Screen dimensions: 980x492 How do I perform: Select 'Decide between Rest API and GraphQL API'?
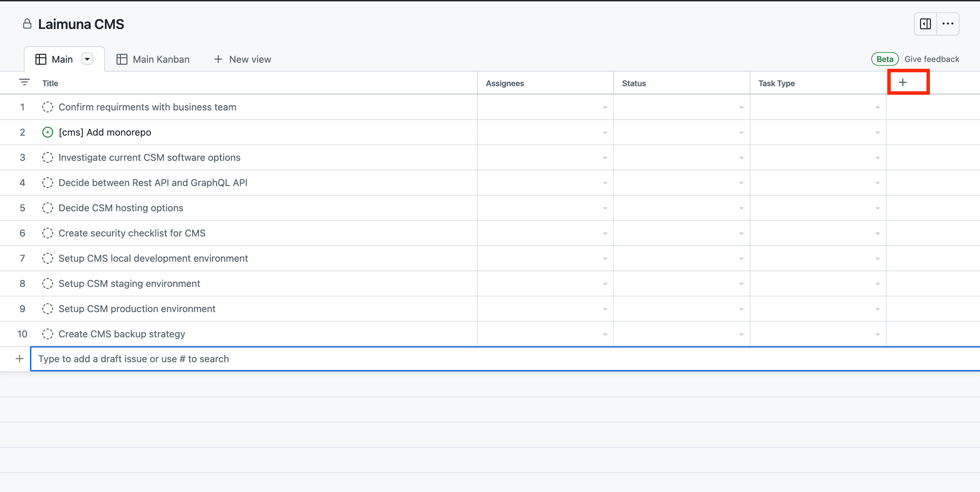click(x=153, y=183)
